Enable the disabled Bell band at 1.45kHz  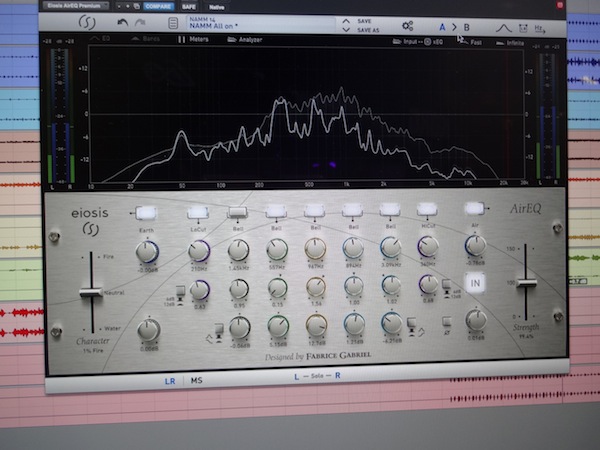tap(237, 212)
